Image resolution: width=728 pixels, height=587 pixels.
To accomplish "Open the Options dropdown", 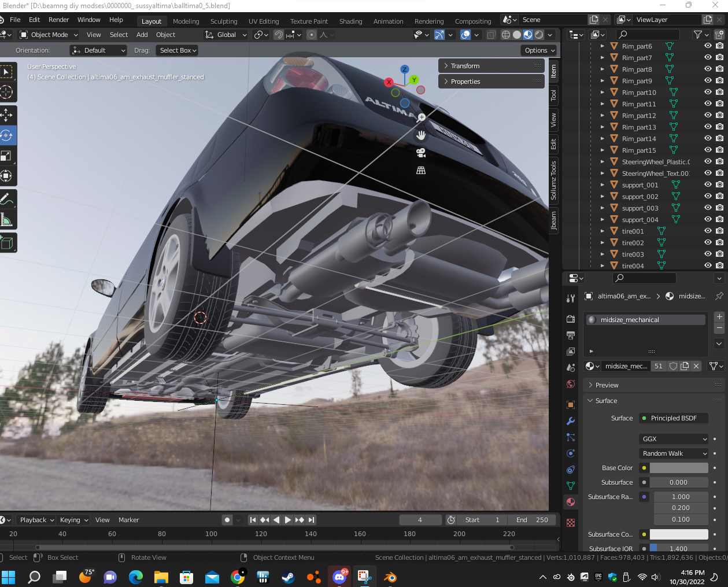I will (x=540, y=50).
